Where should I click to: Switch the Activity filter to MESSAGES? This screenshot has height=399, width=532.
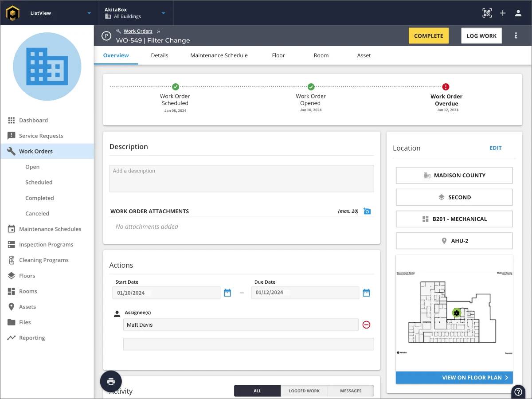click(x=350, y=391)
